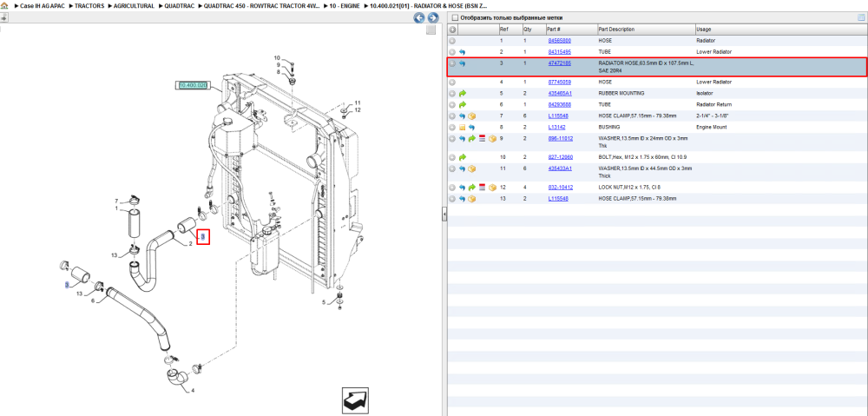The width and height of the screenshot is (868, 416).
Task: Click green arrow on TUBE 84293688 row
Action: click(x=463, y=104)
